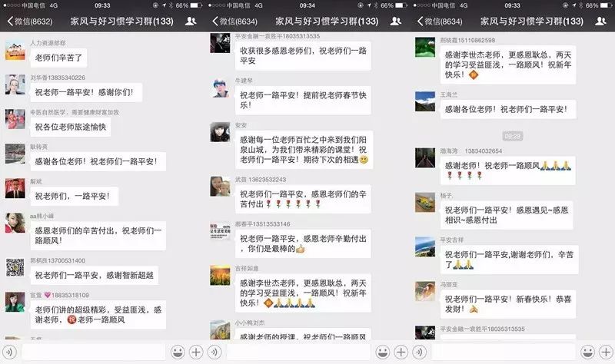The width and height of the screenshot is (615, 364).
Task: Select message 祝各位老师旅途愉快
Action: [71, 127]
